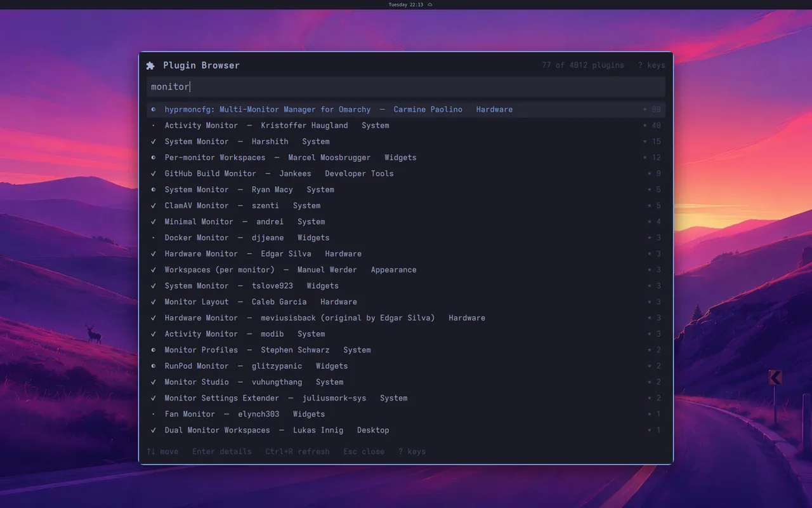Select Hardware Monitor by meviusisback
812x508 pixels.
pos(406,317)
